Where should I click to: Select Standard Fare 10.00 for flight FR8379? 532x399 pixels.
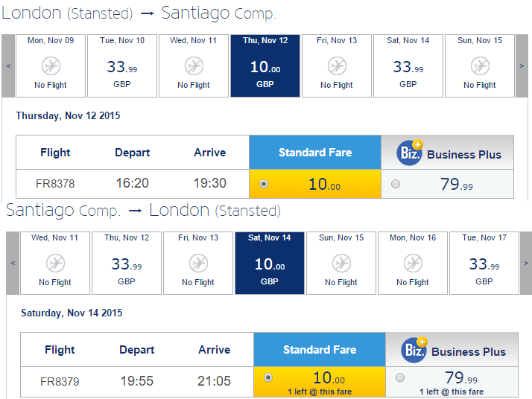pyautogui.click(x=268, y=377)
